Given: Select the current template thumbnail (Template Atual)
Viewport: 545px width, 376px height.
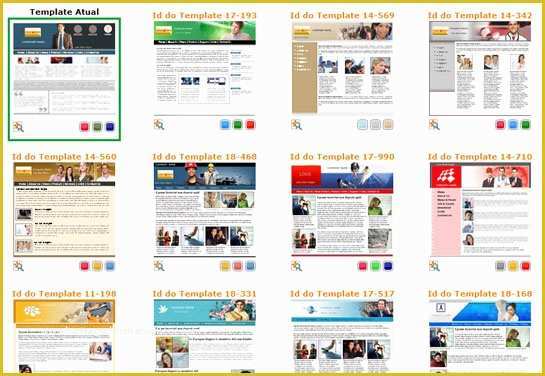Looking at the screenshot, I should (64, 69).
